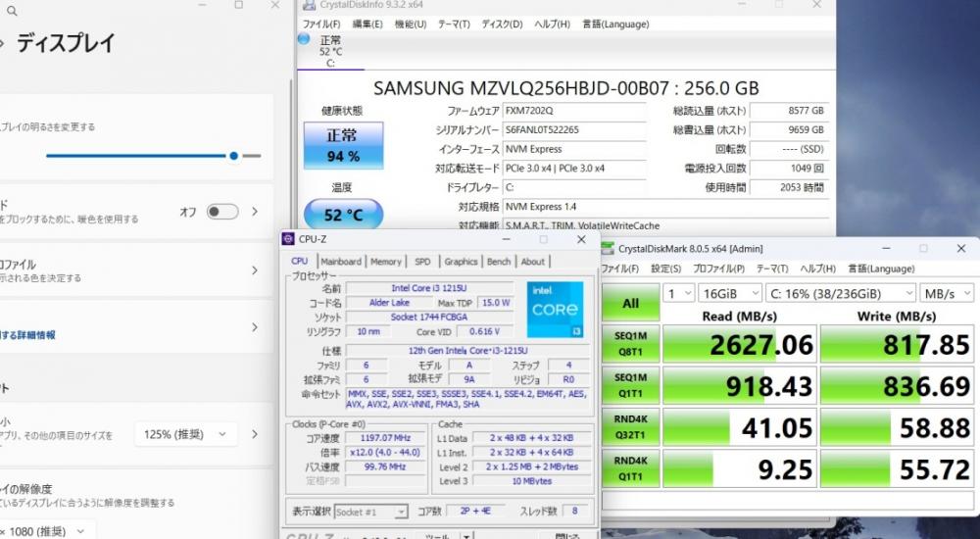This screenshot has height=539, width=980.
Task: Click the code name field Alder Lake
Action: point(389,302)
